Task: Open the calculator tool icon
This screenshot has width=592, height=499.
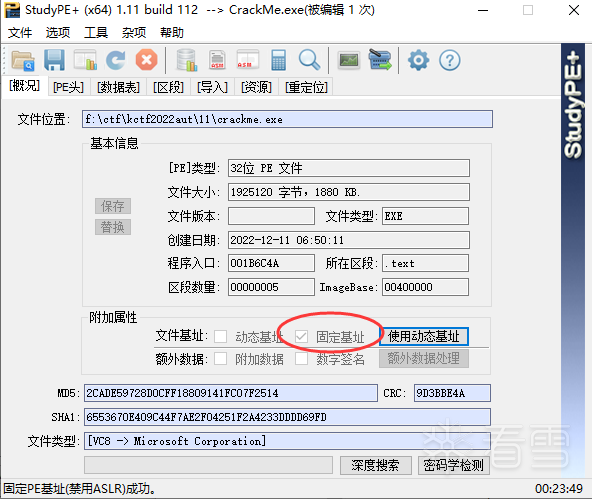Action: point(278,60)
